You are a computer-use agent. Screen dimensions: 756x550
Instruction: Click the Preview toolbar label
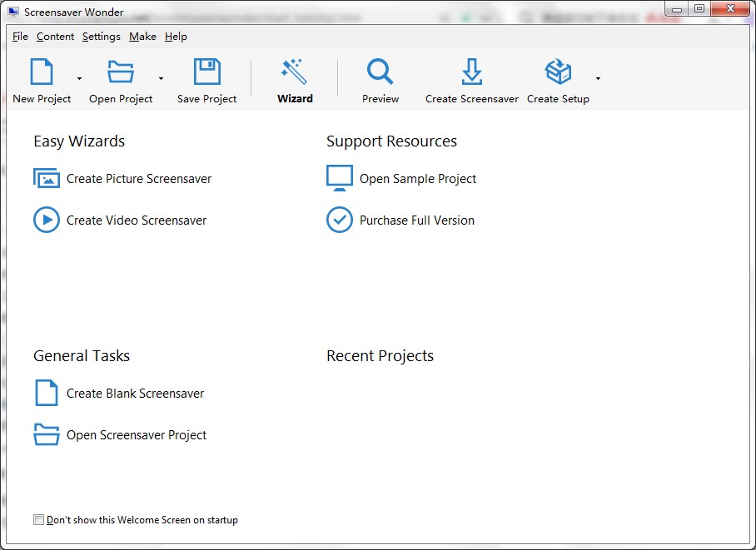click(x=380, y=99)
